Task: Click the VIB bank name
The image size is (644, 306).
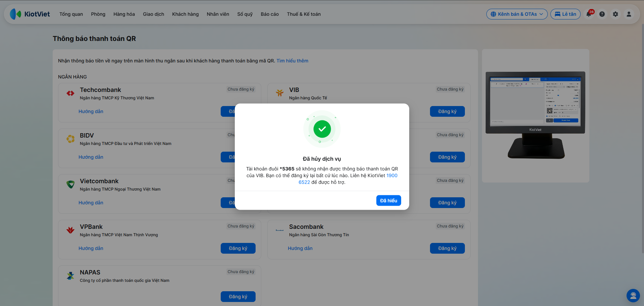Action: 294,90
